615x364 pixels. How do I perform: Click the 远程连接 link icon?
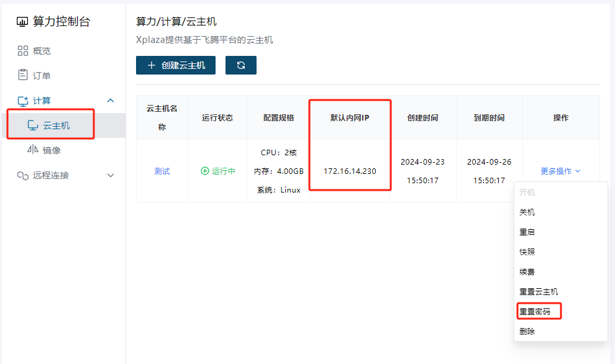click(23, 175)
